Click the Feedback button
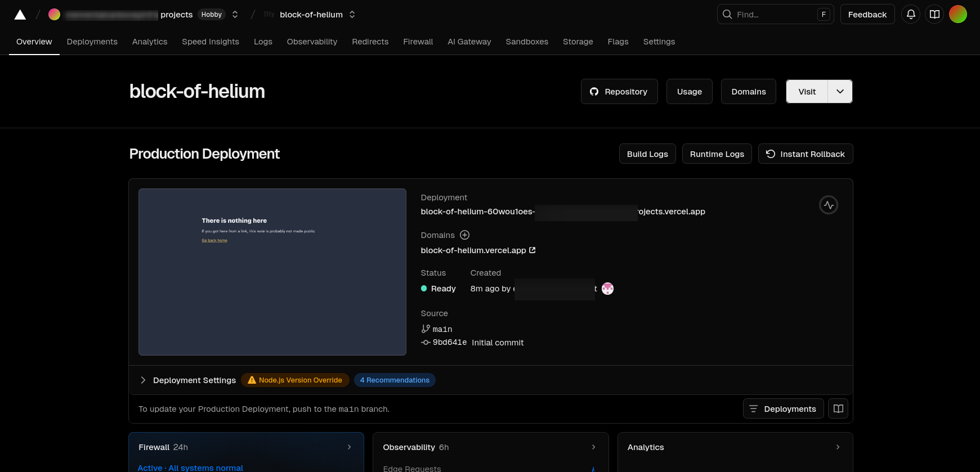The width and height of the screenshot is (980, 472). (x=867, y=15)
